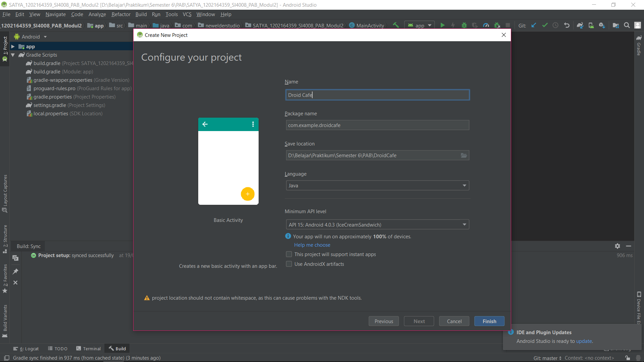Click the Search Everywhere magnifier
644x362 pixels.
pos(627,25)
